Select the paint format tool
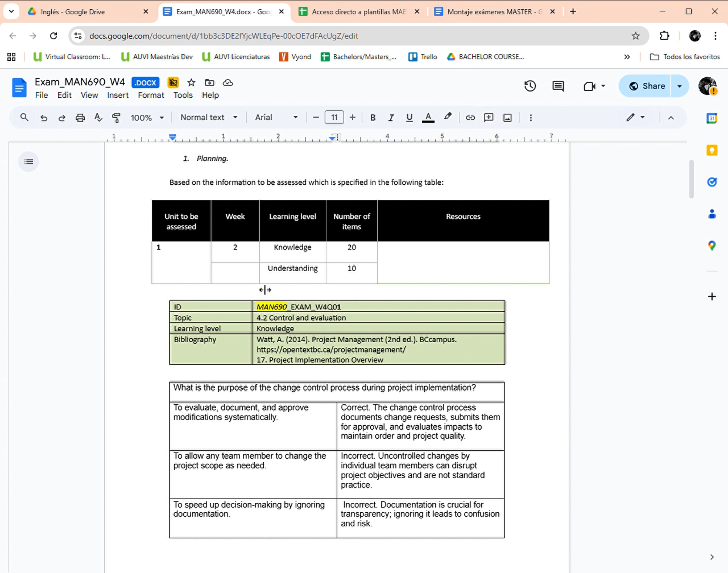 (116, 118)
